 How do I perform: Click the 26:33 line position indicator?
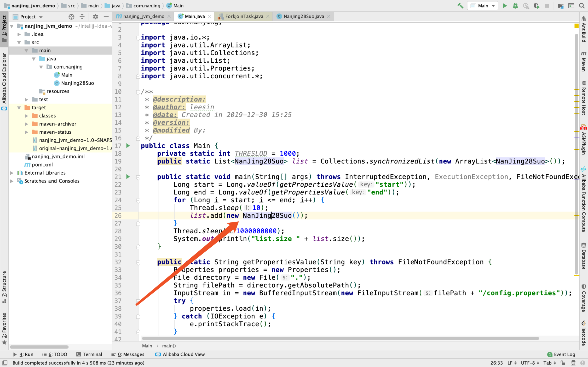point(497,363)
